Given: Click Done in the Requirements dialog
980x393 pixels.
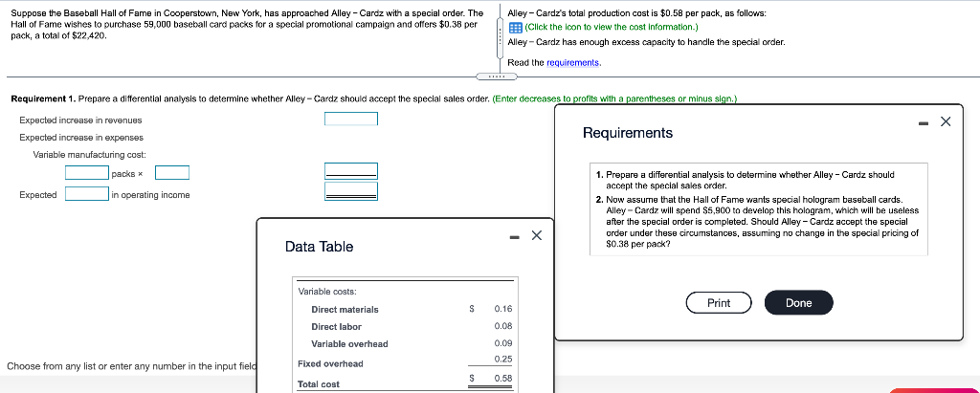Looking at the screenshot, I should pyautogui.click(x=799, y=303).
